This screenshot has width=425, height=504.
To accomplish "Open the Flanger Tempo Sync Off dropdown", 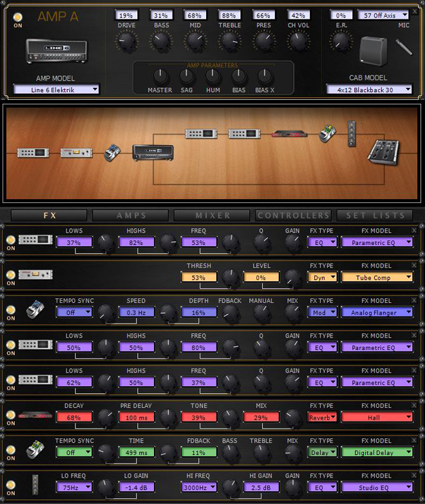I will 74,313.
